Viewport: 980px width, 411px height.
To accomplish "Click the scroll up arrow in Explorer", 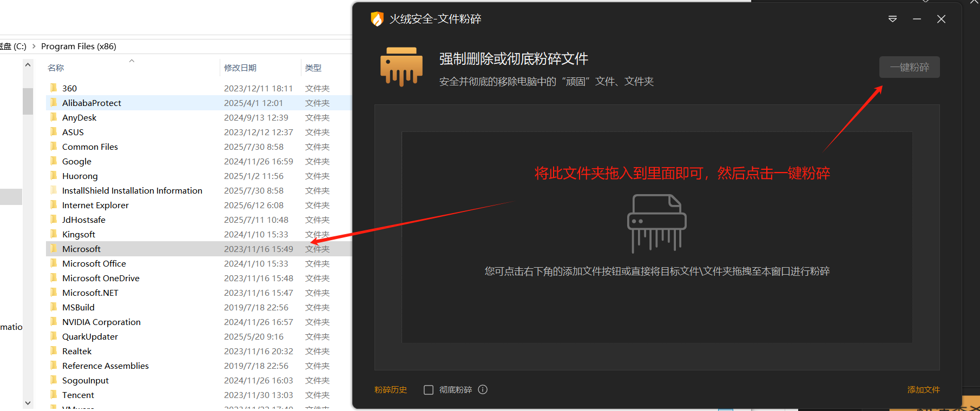I will click(28, 65).
